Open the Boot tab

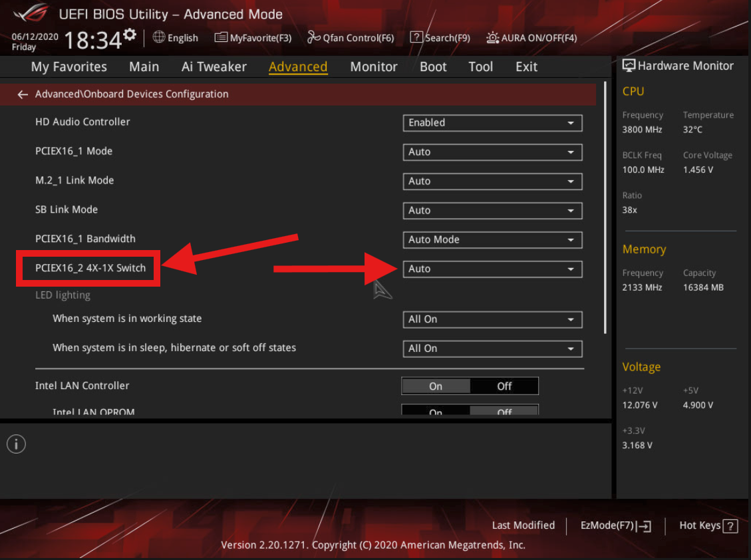[x=433, y=67]
